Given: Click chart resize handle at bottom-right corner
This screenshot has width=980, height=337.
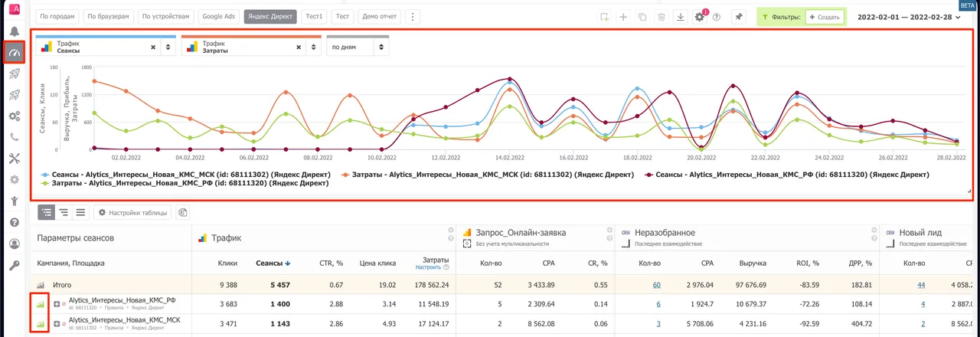Looking at the screenshot, I should pos(969,190).
